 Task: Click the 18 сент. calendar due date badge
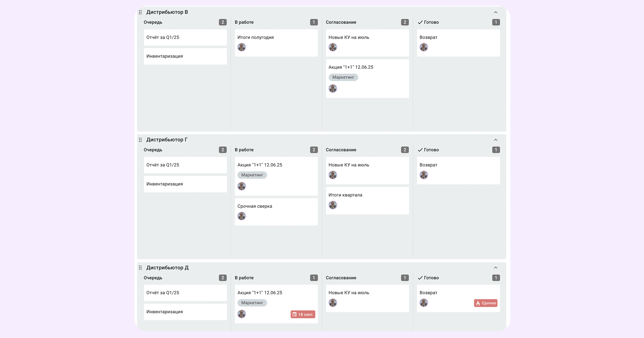pos(303,314)
